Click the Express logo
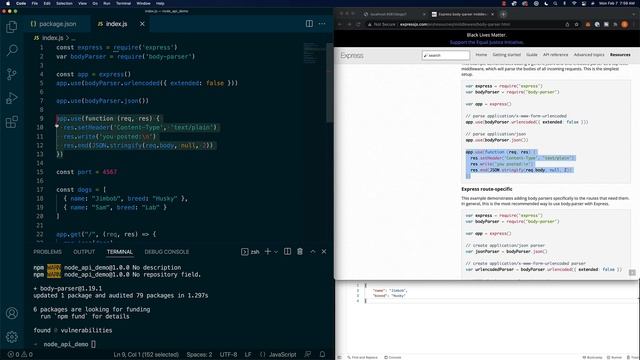The width and height of the screenshot is (640, 360). [x=351, y=56]
